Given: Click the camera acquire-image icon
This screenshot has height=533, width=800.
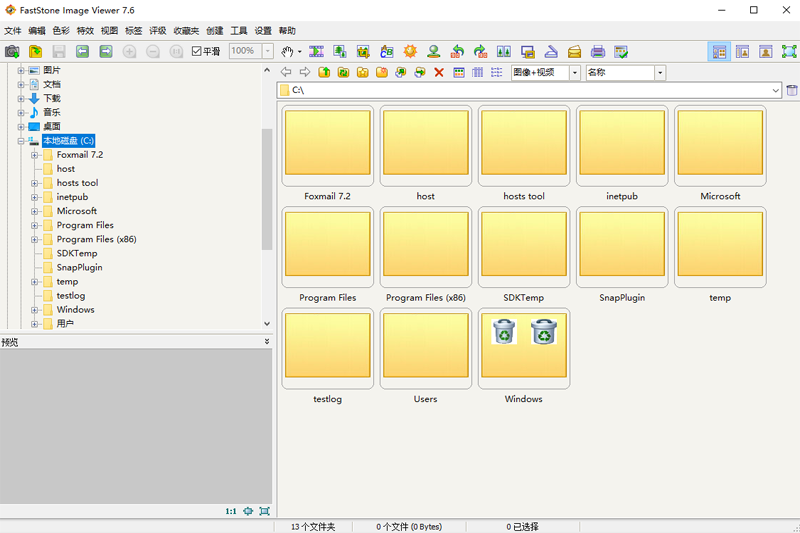Looking at the screenshot, I should (x=12, y=51).
